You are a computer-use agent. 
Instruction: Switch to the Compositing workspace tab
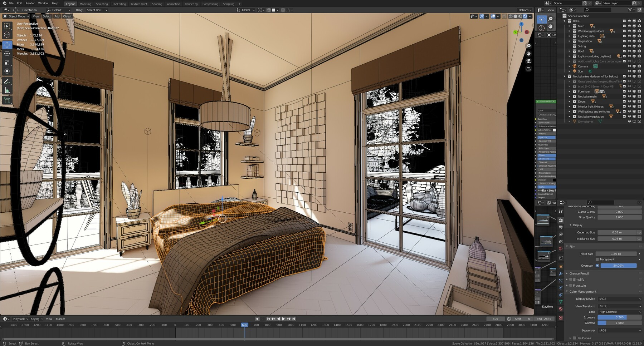(210, 4)
